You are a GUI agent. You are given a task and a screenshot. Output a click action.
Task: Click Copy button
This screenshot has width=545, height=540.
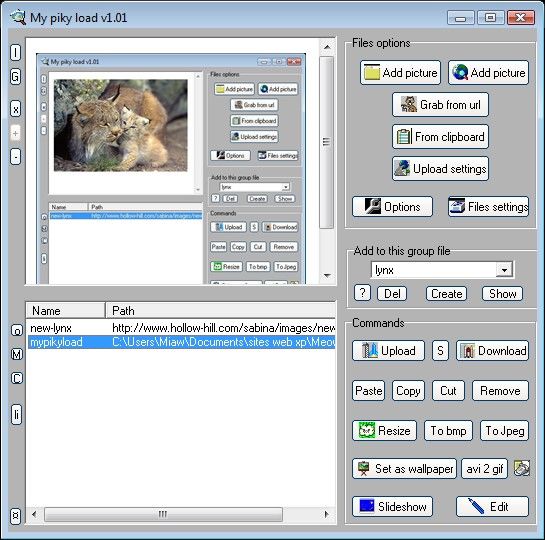coord(408,391)
